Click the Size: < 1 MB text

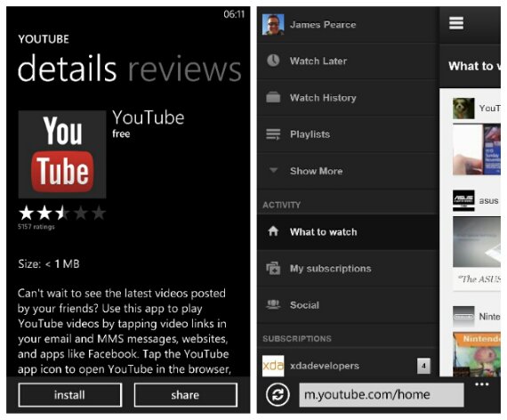[x=49, y=263]
